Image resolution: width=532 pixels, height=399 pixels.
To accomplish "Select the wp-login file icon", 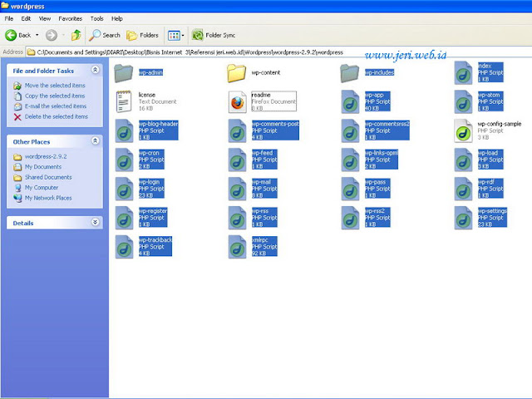I will (124, 189).
